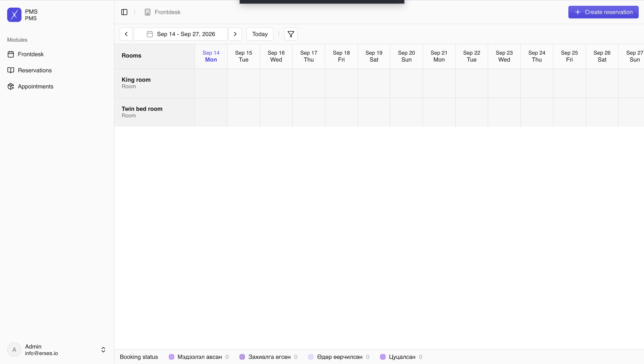Screen dimensions: 644x364
Task: Click the Admin avatar circle
Action: [x=14, y=350]
